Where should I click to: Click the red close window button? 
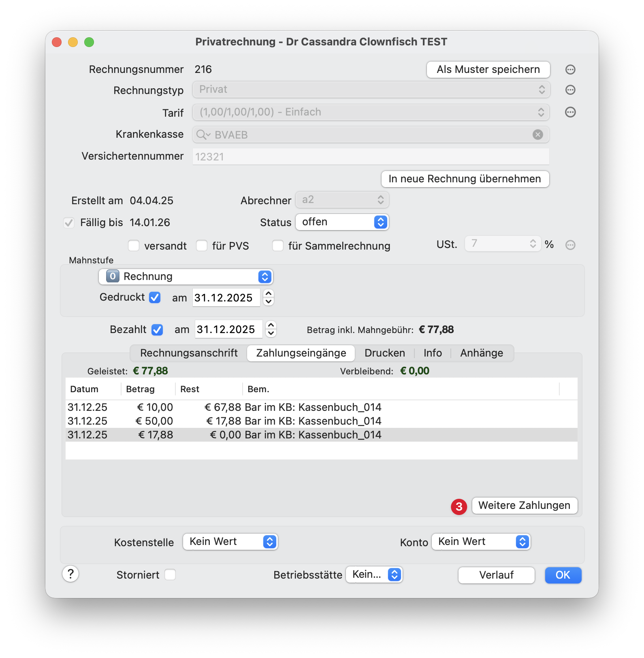[x=57, y=42]
